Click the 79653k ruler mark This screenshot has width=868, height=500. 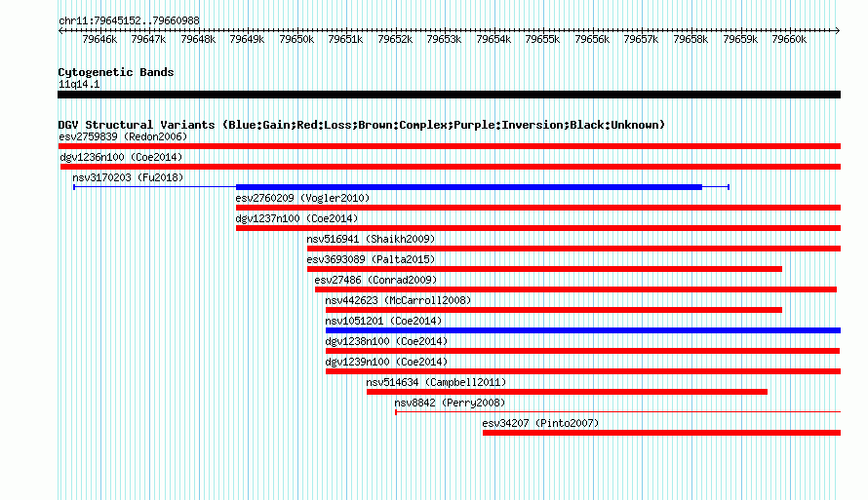click(444, 39)
